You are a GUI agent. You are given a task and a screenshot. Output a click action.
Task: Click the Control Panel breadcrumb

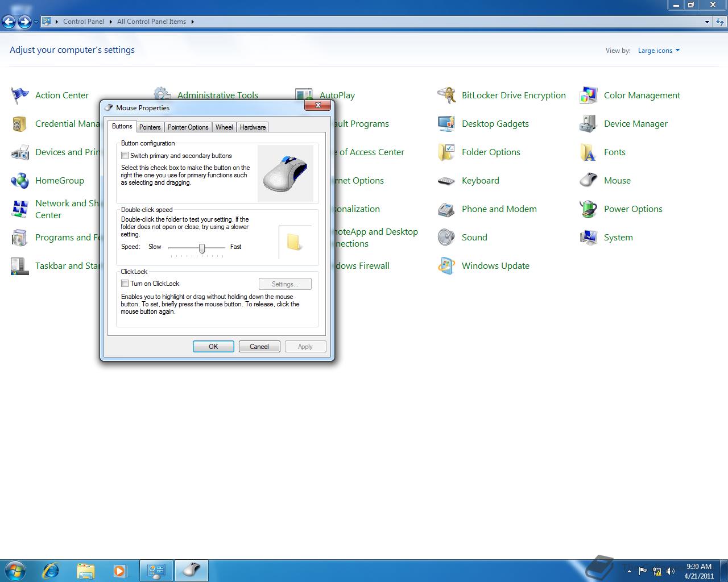[84, 22]
